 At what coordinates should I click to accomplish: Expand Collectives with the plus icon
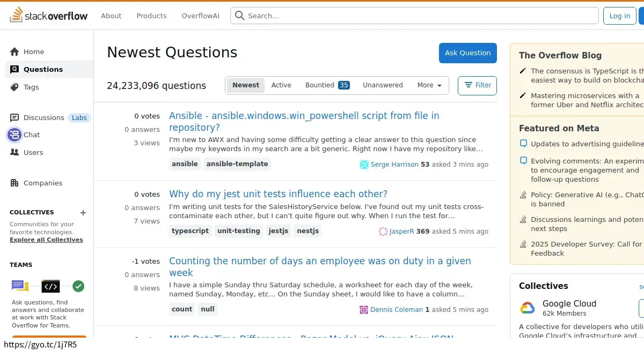coord(83,212)
